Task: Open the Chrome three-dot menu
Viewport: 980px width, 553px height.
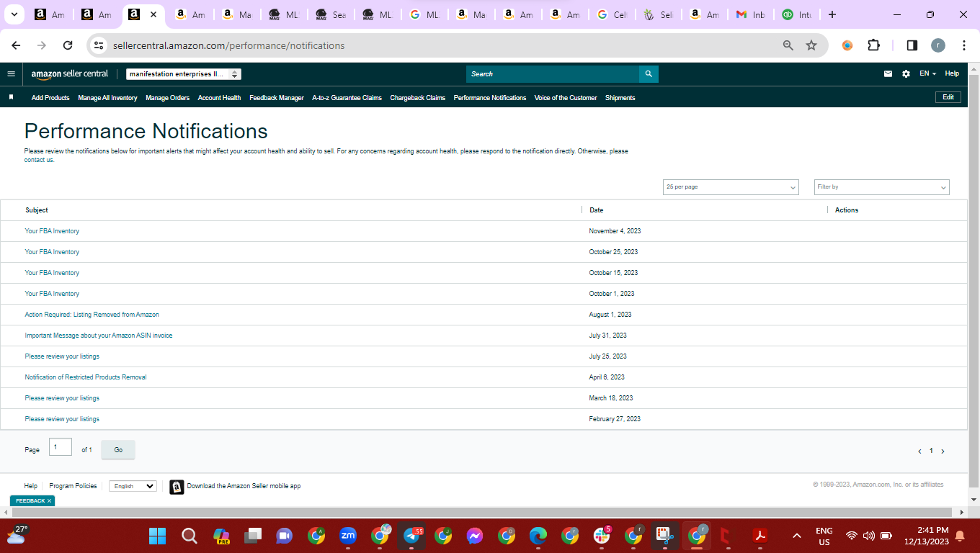Action: [964, 45]
